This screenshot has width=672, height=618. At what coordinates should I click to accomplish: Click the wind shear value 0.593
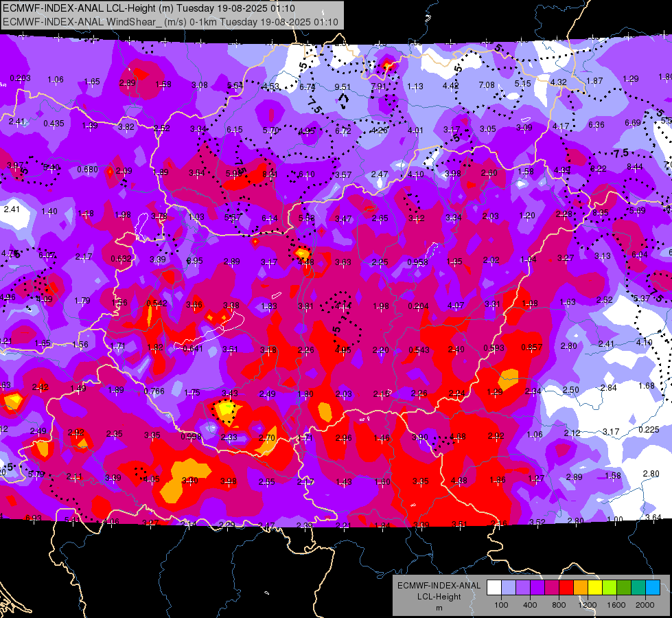(494, 348)
